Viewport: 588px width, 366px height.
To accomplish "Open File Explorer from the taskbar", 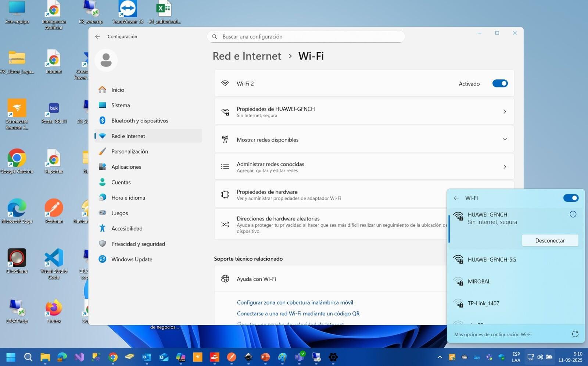I will coord(45,357).
